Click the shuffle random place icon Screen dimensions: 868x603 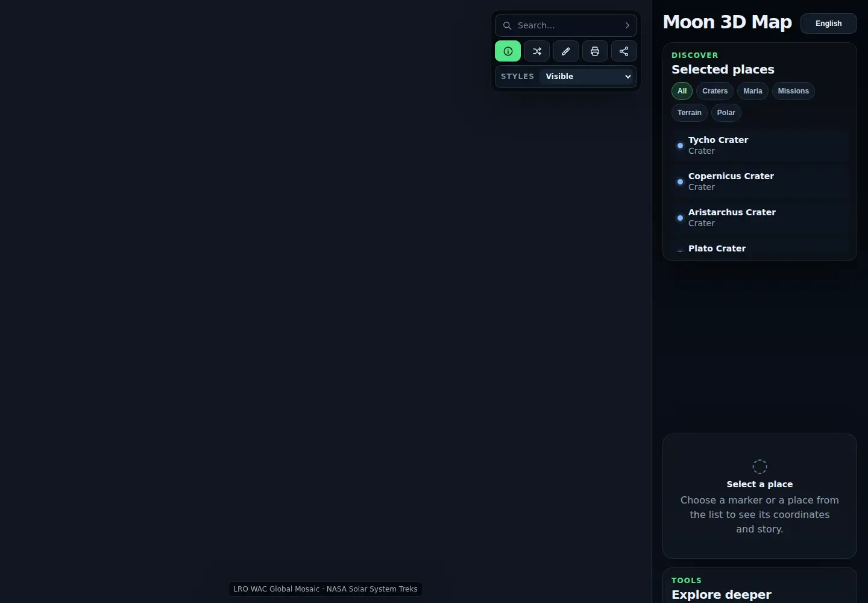click(x=536, y=51)
